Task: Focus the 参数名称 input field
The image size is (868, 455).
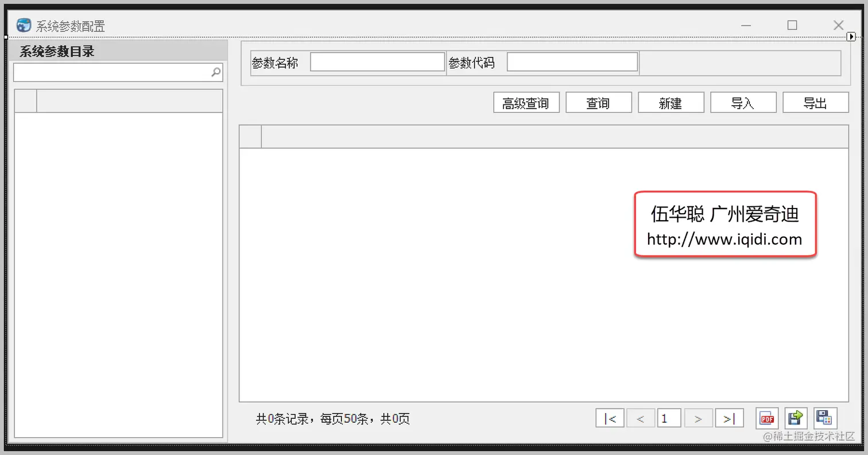Action: pyautogui.click(x=378, y=62)
